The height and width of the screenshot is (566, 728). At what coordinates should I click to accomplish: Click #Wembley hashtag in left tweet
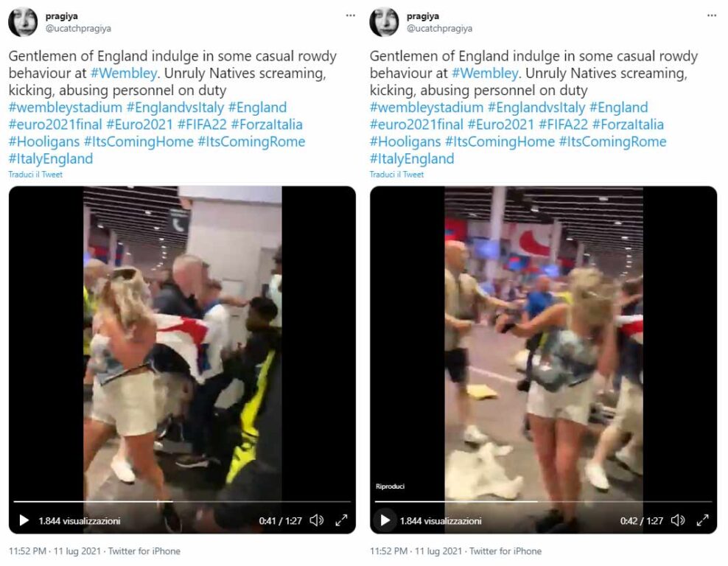click(x=124, y=74)
